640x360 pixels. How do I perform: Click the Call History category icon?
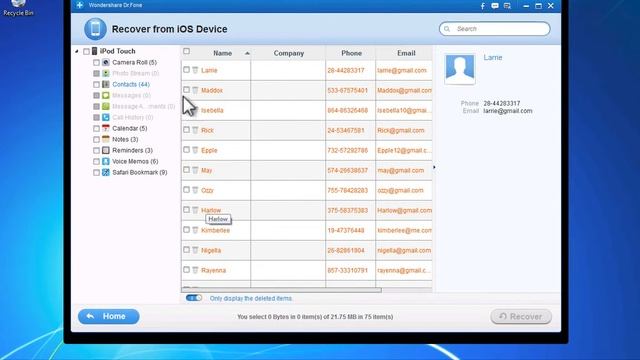pos(106,118)
